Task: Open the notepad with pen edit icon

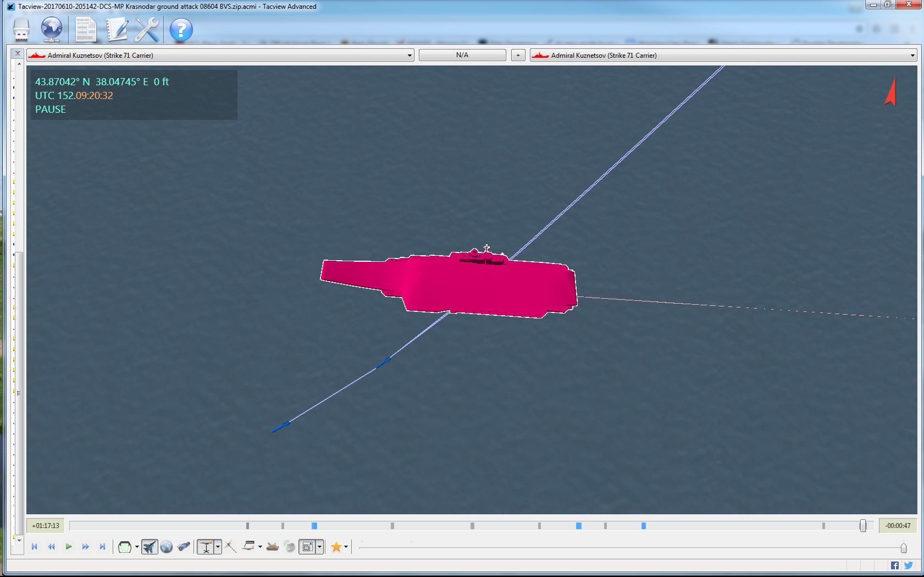Action: pyautogui.click(x=117, y=29)
